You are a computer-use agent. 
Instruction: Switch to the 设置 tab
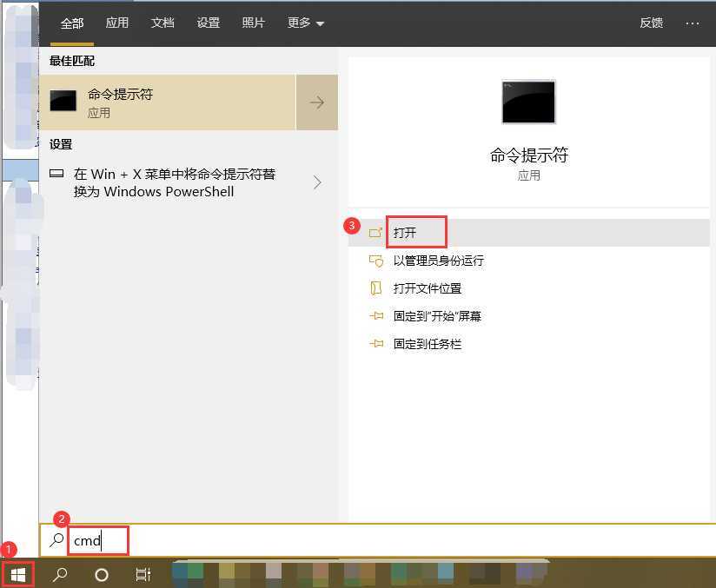[x=209, y=23]
